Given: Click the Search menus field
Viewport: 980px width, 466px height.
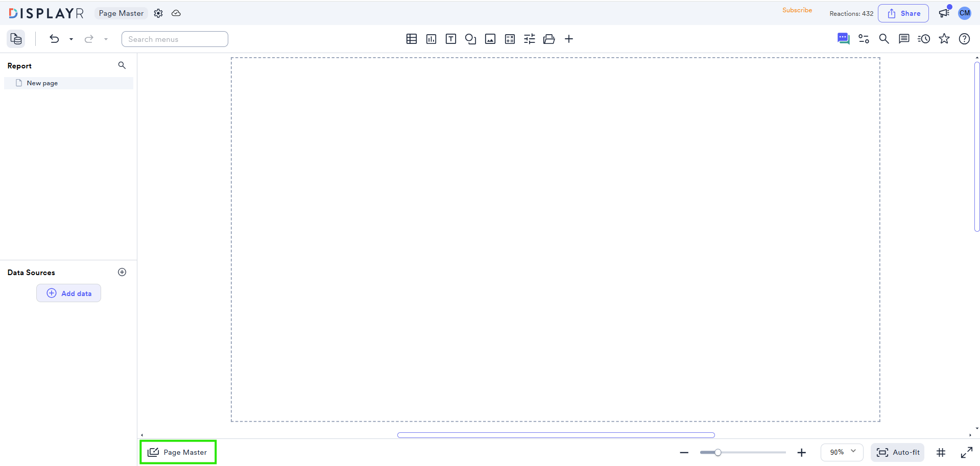Looking at the screenshot, I should point(175,39).
